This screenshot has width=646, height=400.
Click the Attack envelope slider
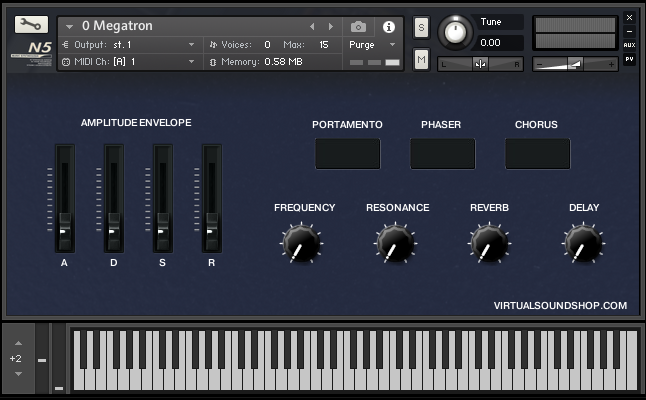coord(64,230)
